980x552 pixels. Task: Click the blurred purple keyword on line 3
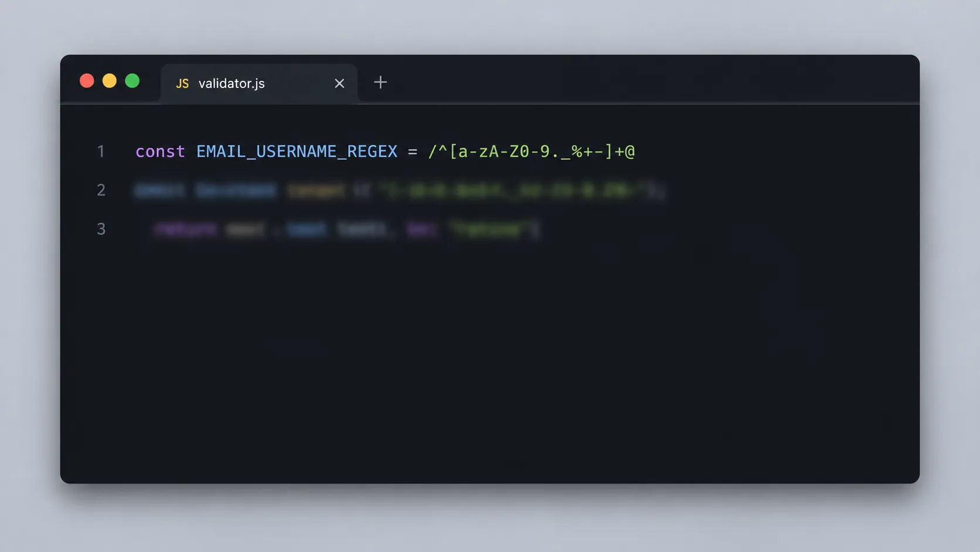pos(185,229)
